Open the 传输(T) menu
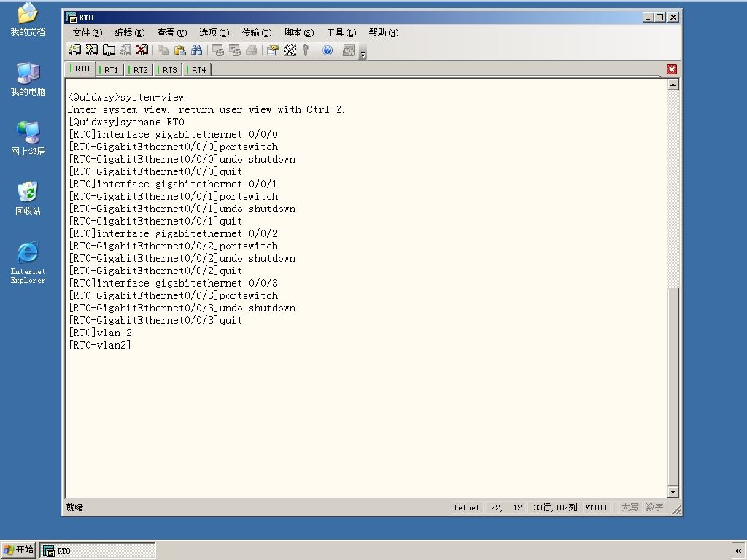The height and width of the screenshot is (560, 747). (257, 32)
